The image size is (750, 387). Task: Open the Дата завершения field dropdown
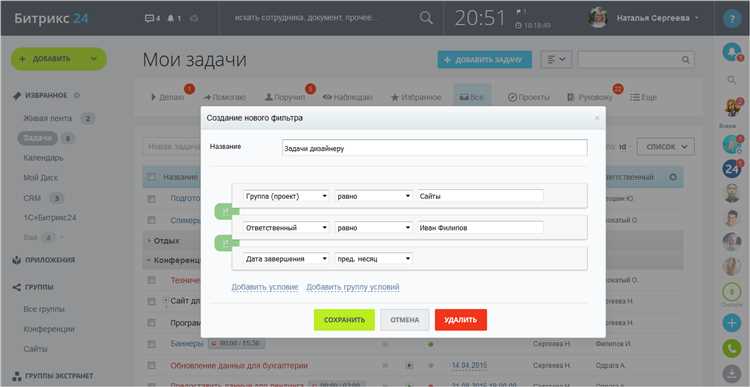(x=286, y=259)
